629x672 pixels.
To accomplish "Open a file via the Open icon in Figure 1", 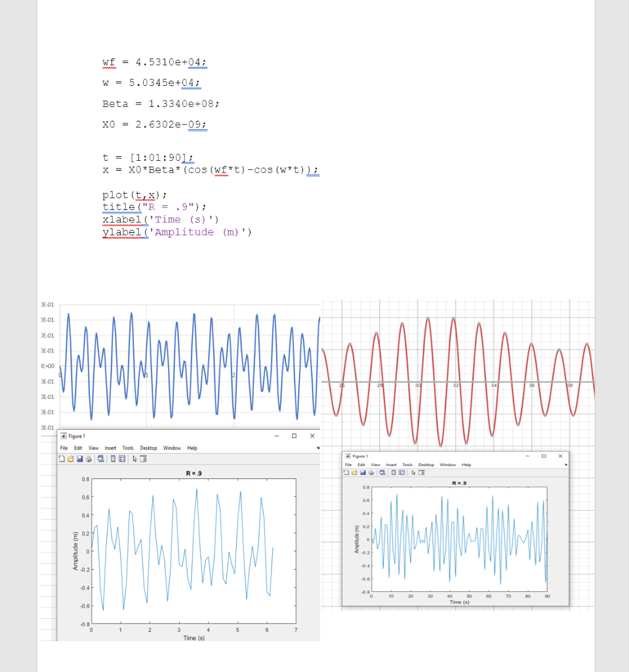I will coord(70,457).
